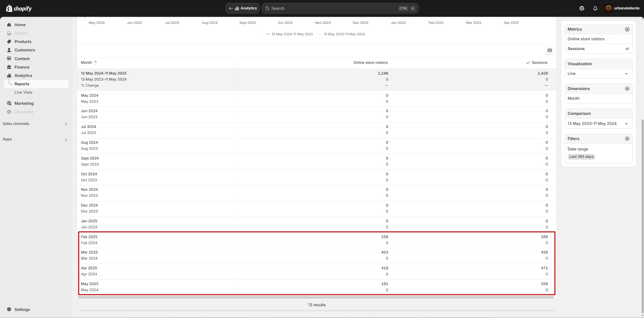Expand the Sales channels section
Image resolution: width=644 pixels, height=318 pixels.
click(x=65, y=124)
